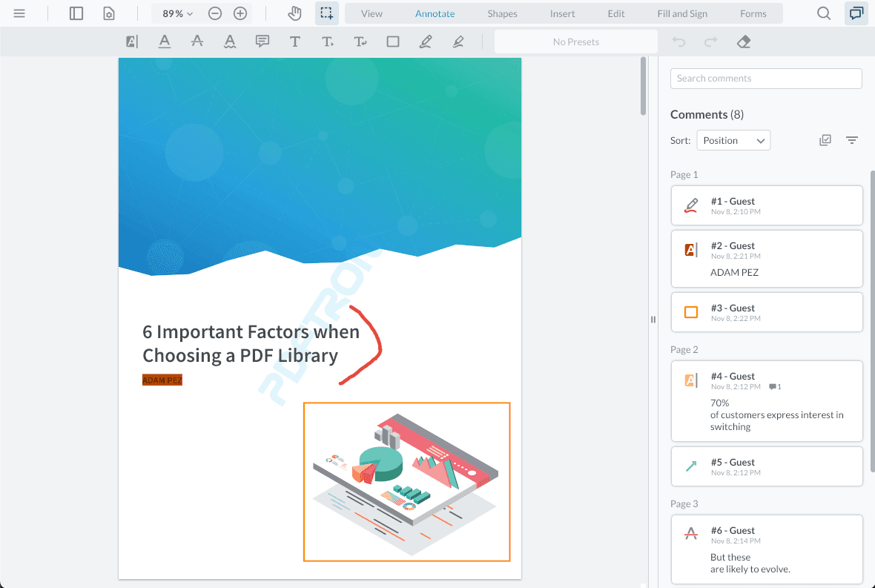Open comment #2 - Guest ADAM PEZ
This screenshot has height=588, width=875.
coord(767,259)
